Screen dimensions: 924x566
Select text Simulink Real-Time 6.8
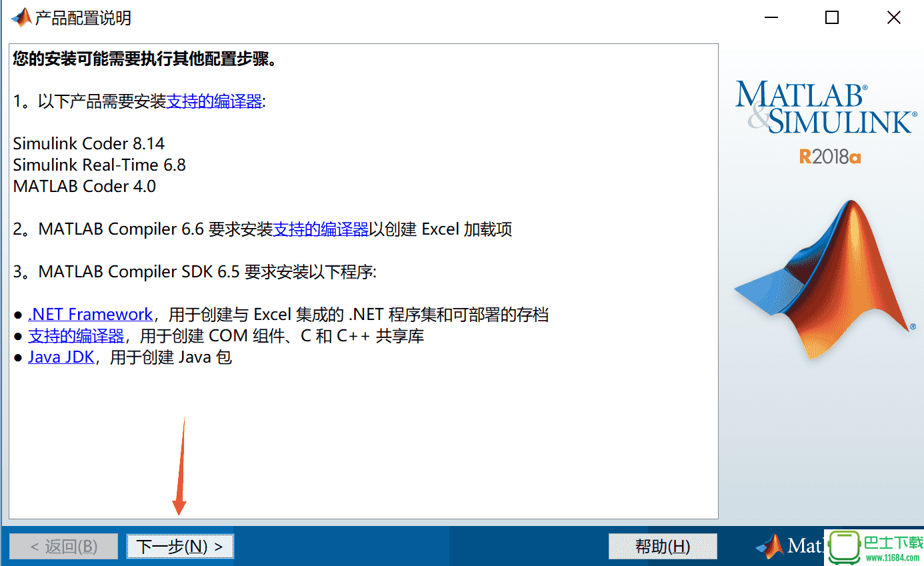click(99, 165)
